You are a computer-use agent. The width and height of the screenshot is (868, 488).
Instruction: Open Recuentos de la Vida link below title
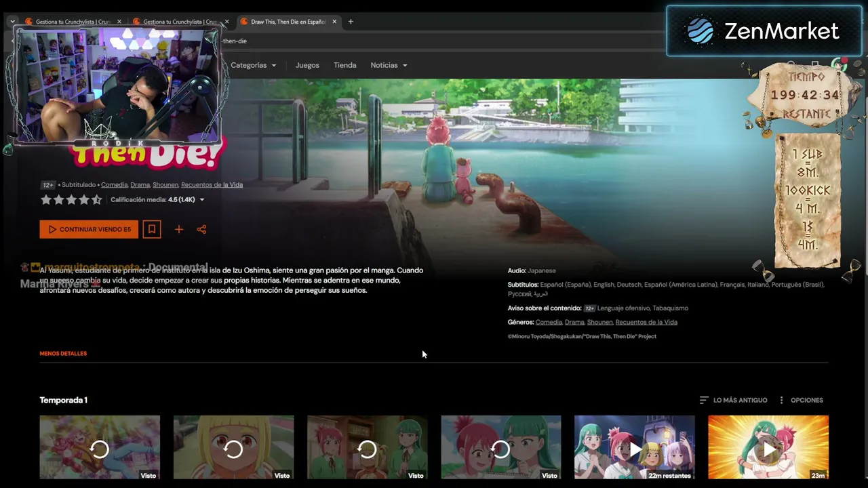click(x=212, y=184)
